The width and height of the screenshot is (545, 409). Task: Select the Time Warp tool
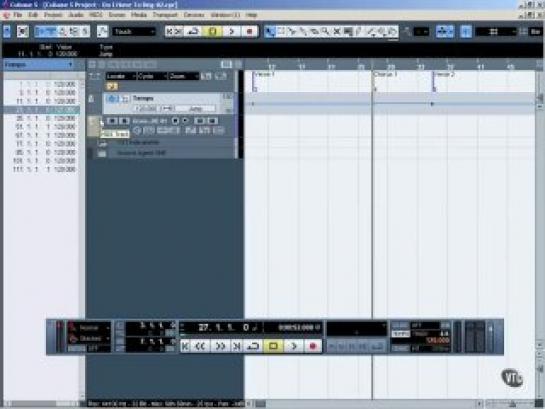coord(348,32)
